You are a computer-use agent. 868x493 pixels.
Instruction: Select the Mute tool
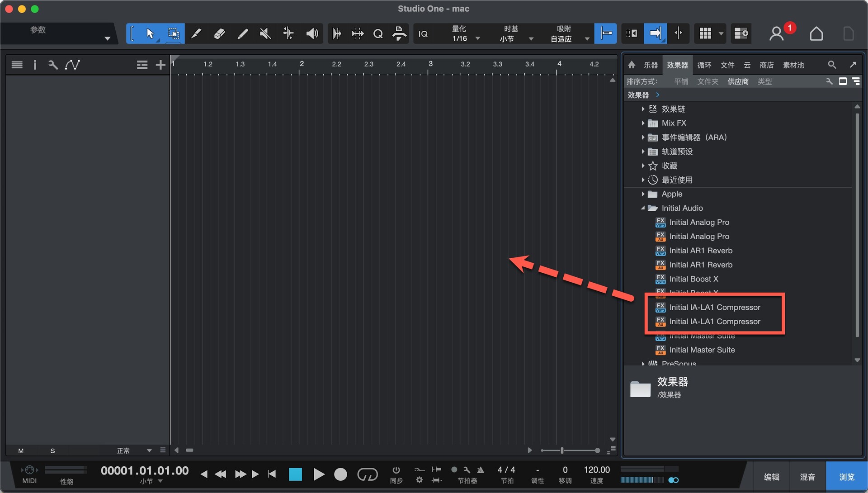point(265,33)
